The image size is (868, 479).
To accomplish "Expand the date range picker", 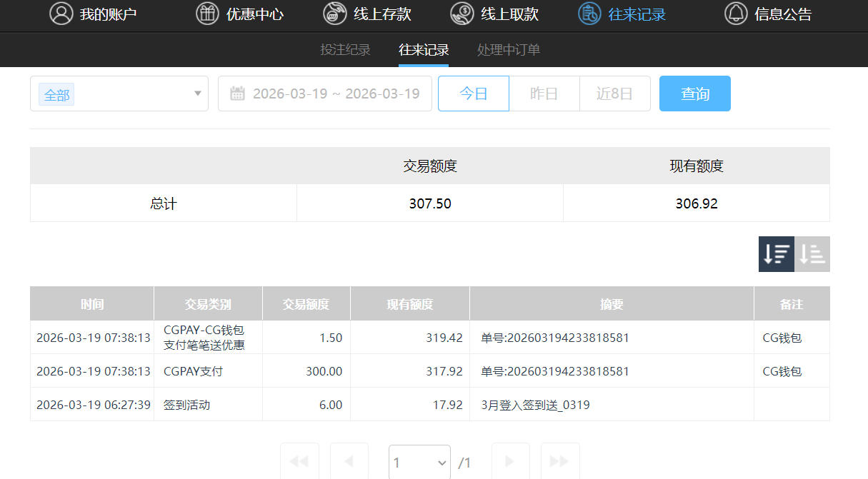I will 325,93.
